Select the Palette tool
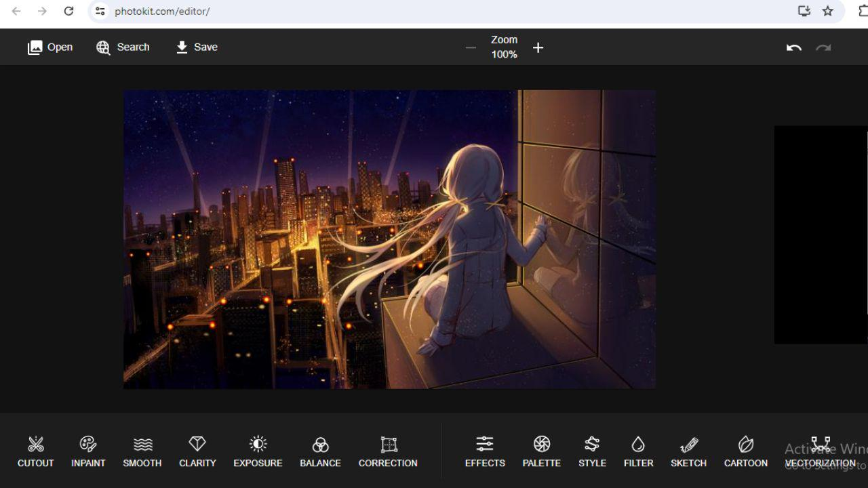Viewport: 868px width, 488px height. tap(541, 449)
